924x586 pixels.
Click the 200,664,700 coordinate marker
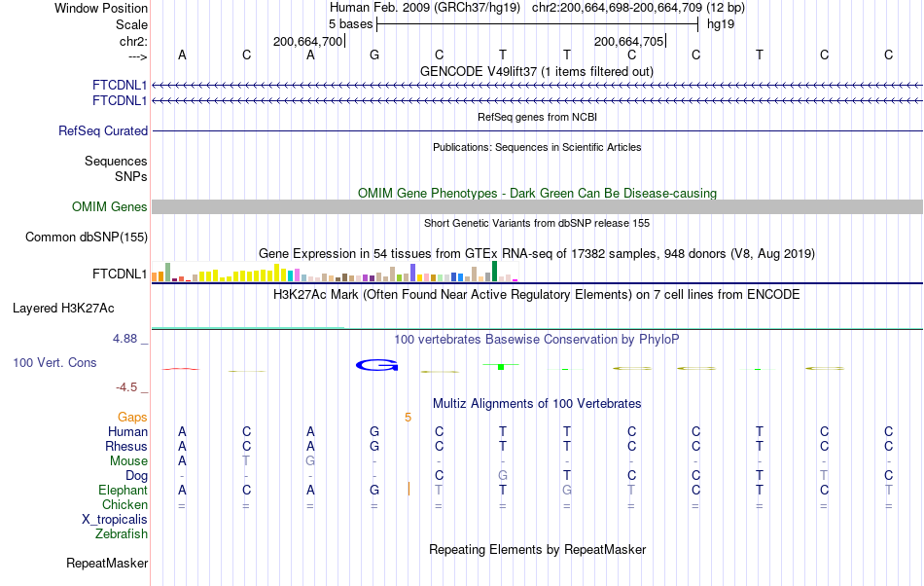tap(307, 41)
